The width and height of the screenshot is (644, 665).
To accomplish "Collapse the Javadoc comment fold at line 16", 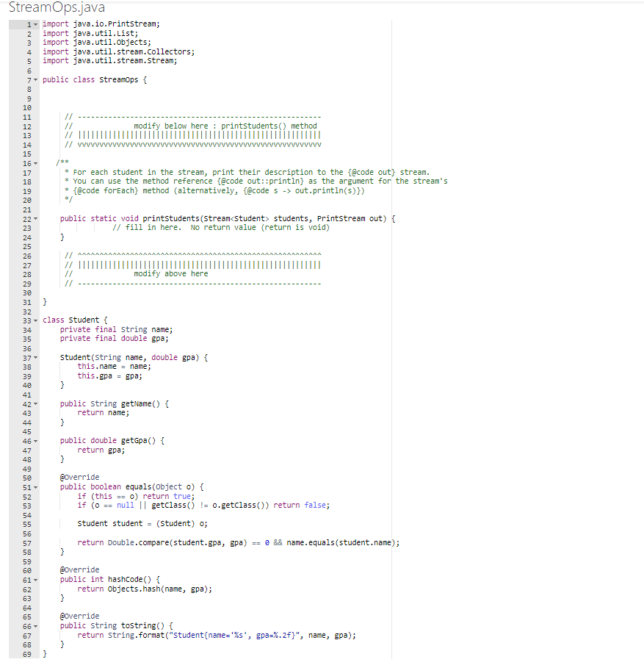I will [35, 163].
